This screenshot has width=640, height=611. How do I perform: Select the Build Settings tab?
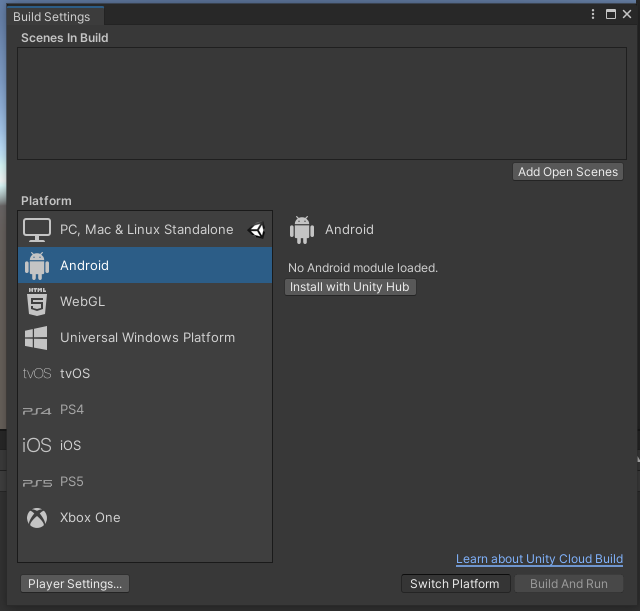point(55,16)
